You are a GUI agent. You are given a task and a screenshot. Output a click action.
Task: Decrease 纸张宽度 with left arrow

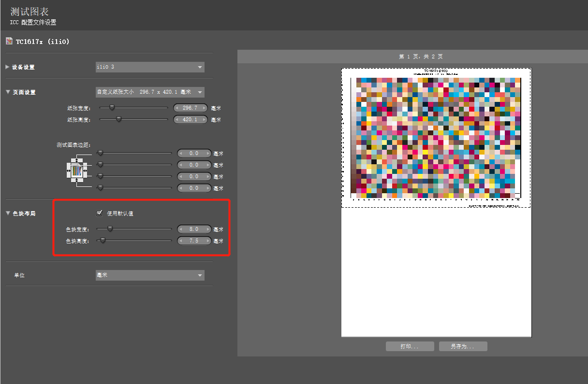[x=178, y=108]
